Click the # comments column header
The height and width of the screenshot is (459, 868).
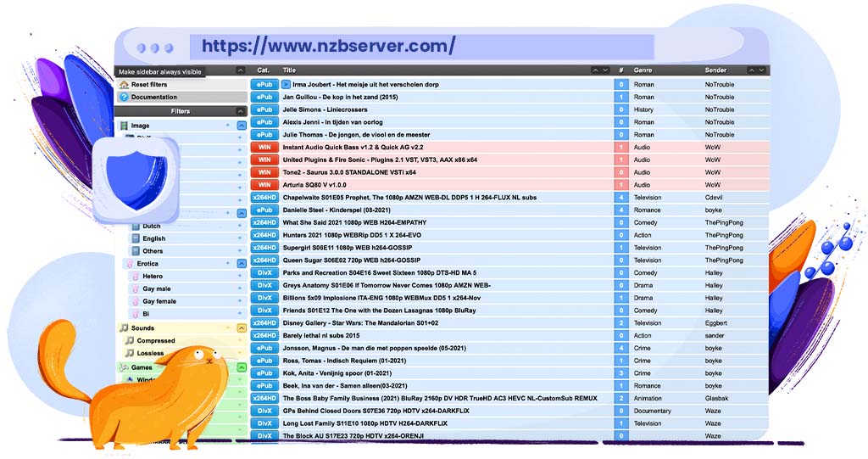click(621, 70)
